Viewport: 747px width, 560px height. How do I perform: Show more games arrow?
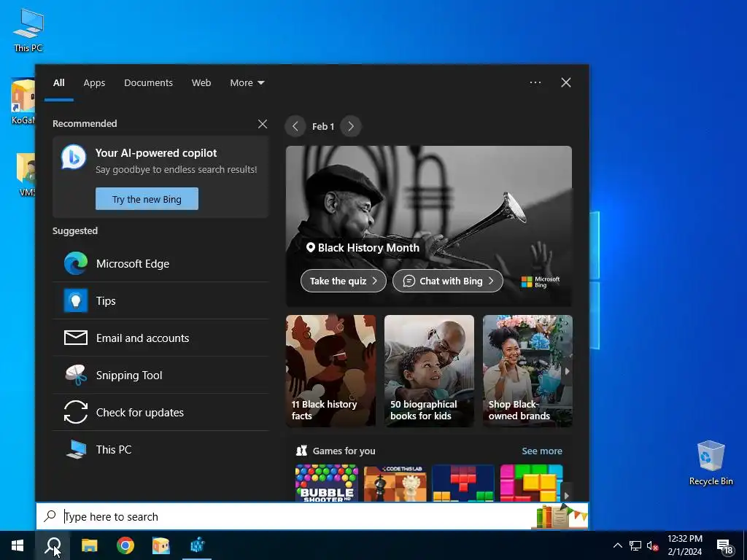[566, 496]
